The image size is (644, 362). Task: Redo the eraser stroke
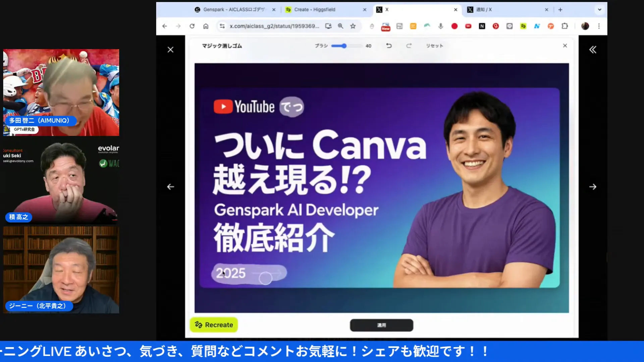pyautogui.click(x=409, y=46)
